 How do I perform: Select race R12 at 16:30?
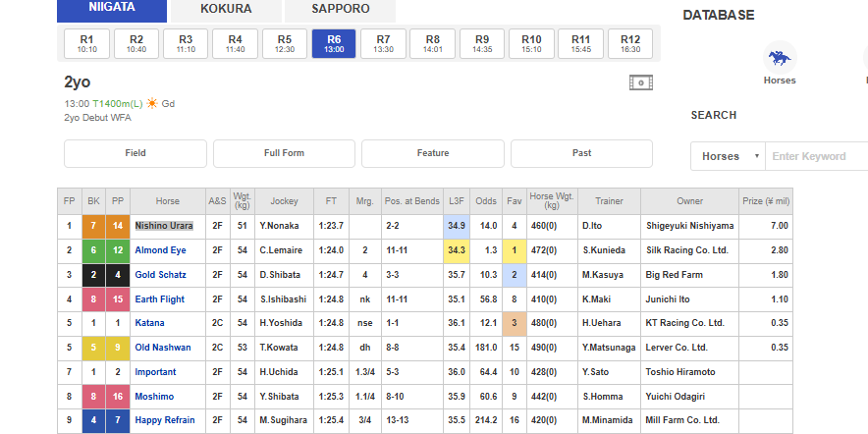click(x=630, y=44)
